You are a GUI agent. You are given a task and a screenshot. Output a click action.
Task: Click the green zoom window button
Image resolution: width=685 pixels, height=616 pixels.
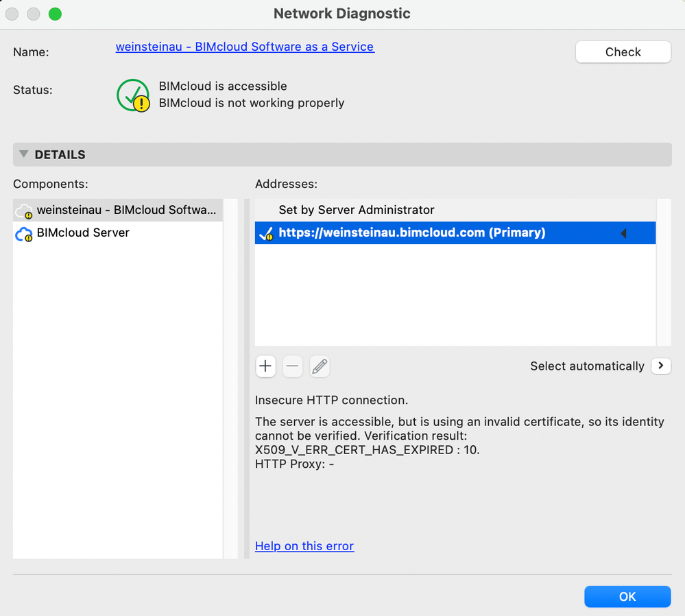coord(55,14)
